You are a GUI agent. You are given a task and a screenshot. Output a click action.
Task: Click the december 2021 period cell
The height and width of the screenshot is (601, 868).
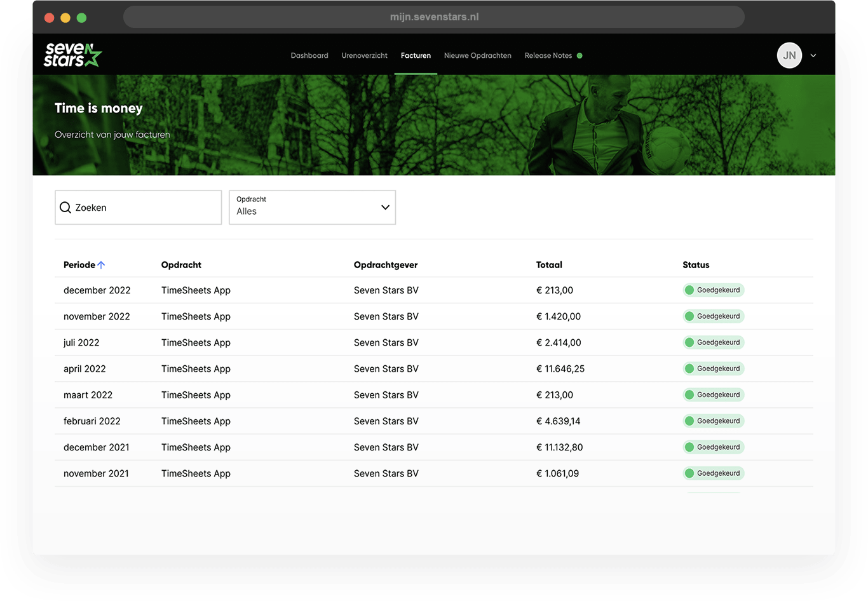pyautogui.click(x=97, y=447)
